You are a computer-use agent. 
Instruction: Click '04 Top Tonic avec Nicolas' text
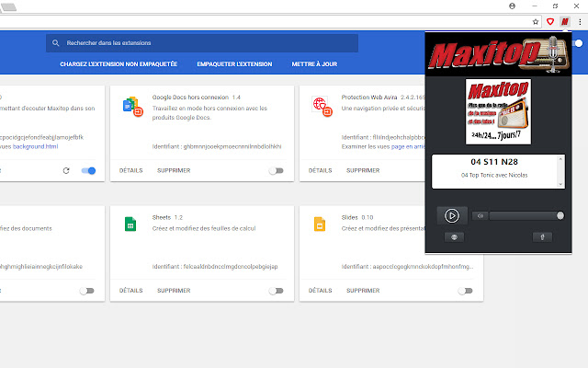(494, 176)
